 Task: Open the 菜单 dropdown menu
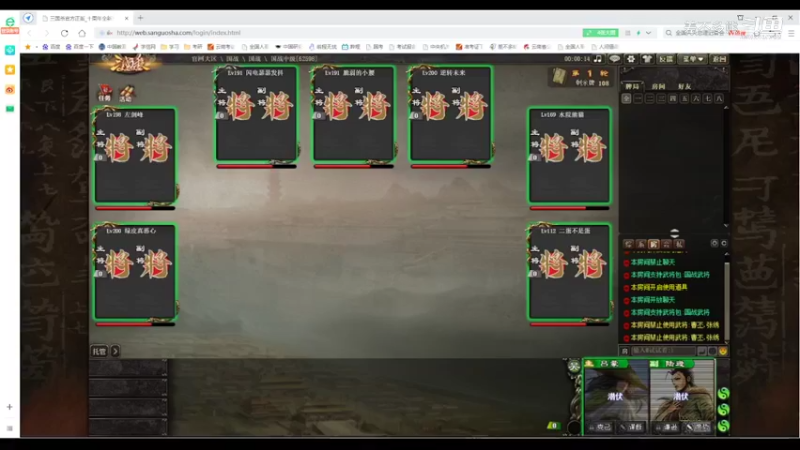[693, 59]
